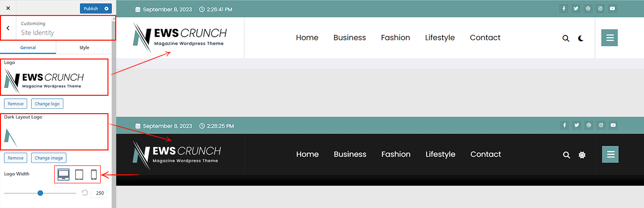
Task: Select the mobile phone preview device icon
Action: (94, 175)
